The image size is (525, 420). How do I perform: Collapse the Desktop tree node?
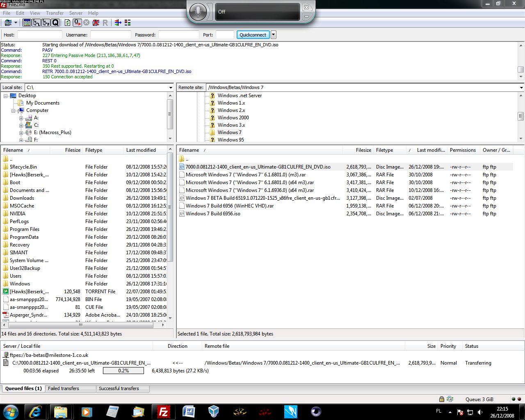[6, 96]
